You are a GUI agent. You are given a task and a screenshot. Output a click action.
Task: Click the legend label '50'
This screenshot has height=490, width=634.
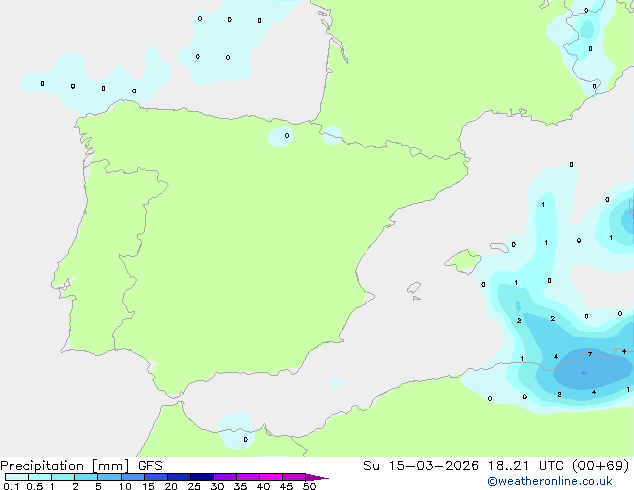(309, 486)
